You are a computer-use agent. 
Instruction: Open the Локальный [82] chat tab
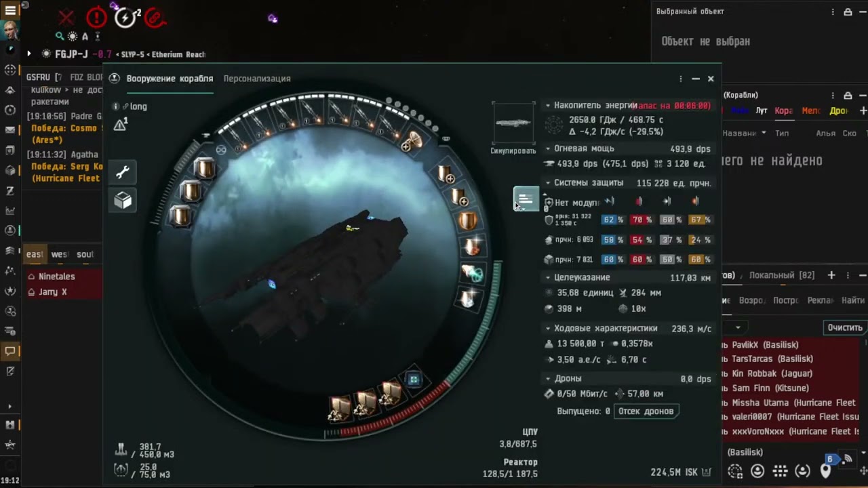(782, 275)
